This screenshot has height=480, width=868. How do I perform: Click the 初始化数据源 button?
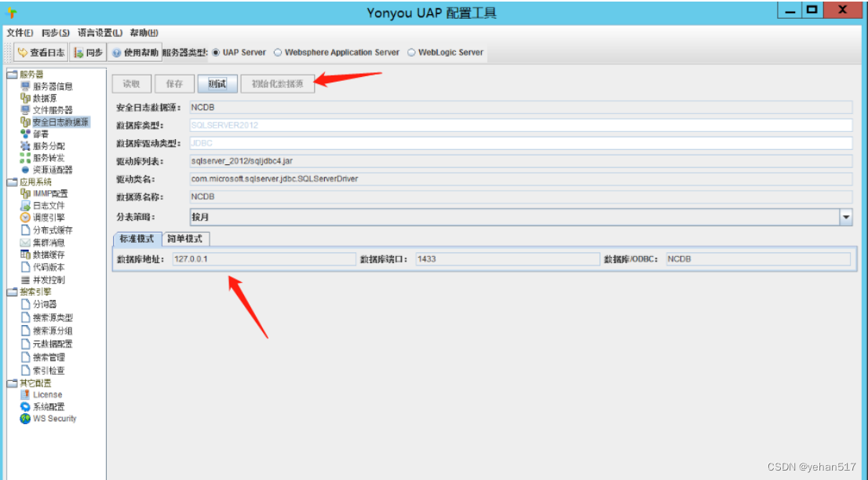pos(277,84)
